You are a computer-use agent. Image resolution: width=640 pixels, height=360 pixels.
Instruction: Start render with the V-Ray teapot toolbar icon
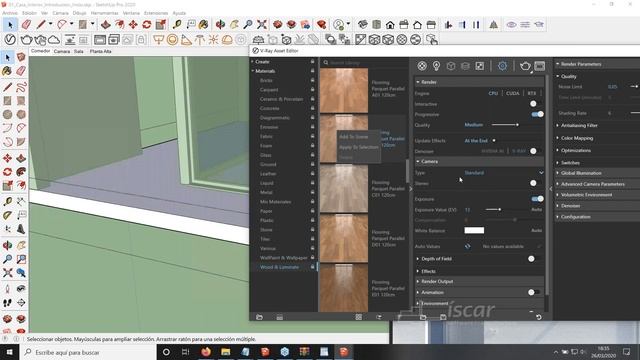(26, 40)
